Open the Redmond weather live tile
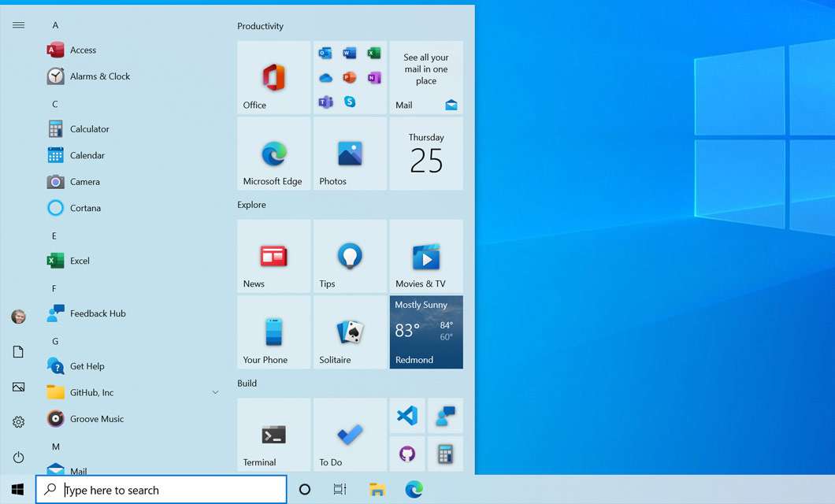 point(425,332)
